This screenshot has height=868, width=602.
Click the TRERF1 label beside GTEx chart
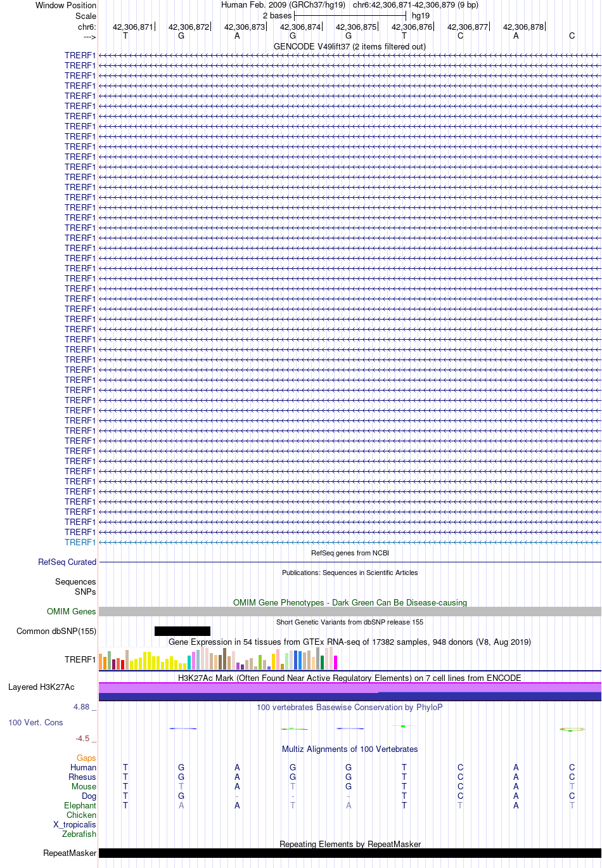80,659
